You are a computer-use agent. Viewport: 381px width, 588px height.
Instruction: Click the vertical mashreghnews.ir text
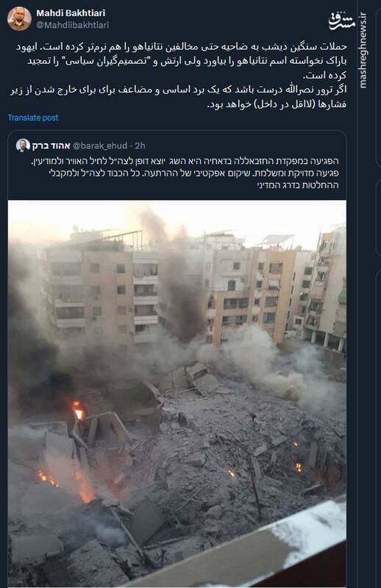363,51
